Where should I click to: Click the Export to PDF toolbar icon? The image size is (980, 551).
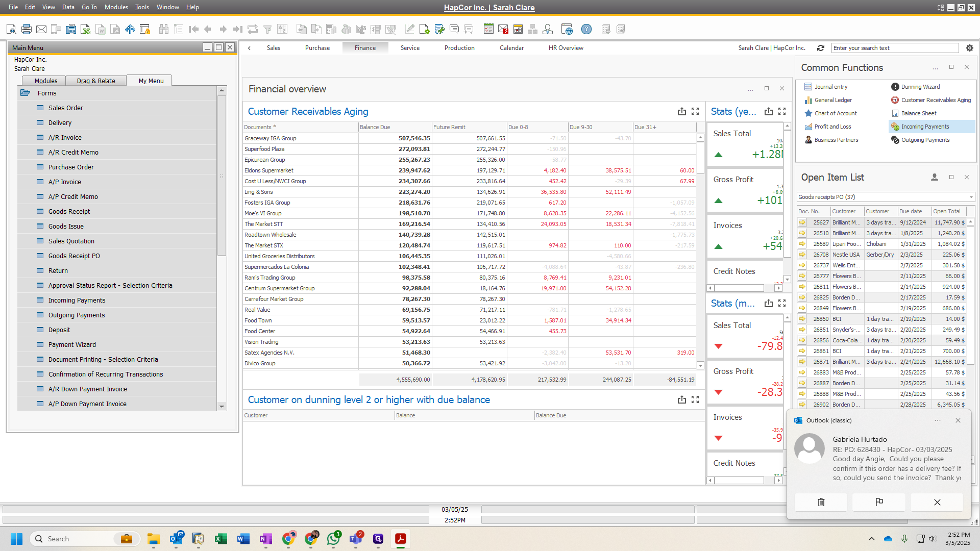point(115,29)
